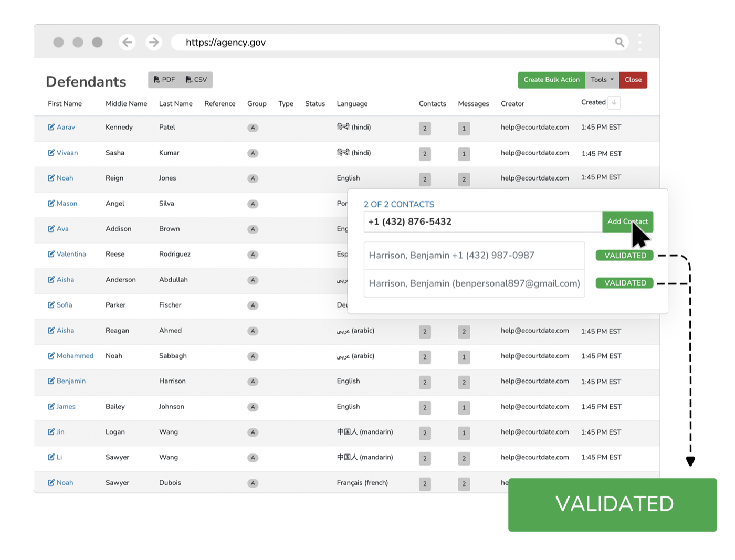Screen dimensions: 735x560
Task: Click the search magnifier in address bar
Action: pyautogui.click(x=619, y=42)
